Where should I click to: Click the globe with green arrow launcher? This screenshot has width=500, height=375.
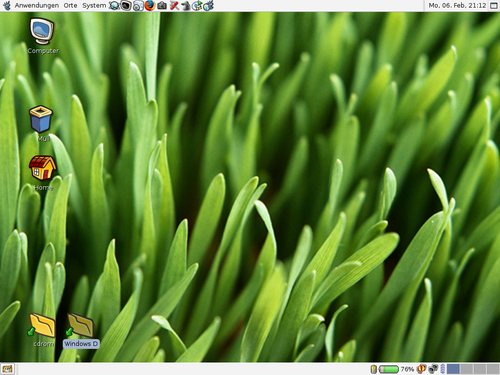click(x=197, y=5)
